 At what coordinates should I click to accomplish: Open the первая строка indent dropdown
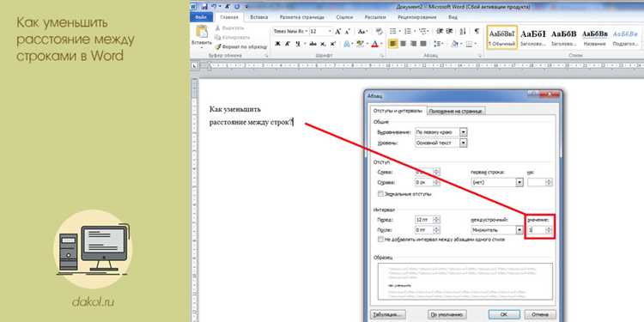point(519,182)
